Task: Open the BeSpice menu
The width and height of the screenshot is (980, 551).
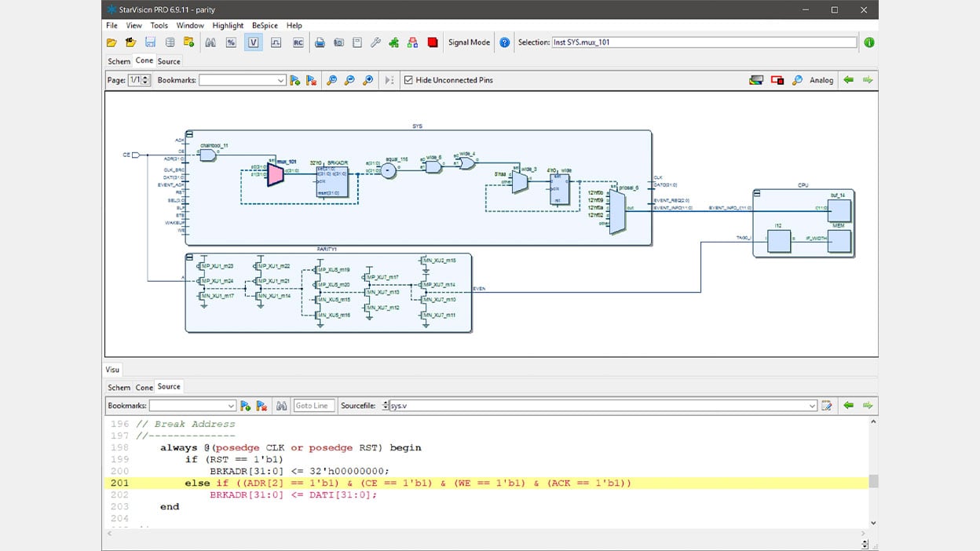Action: click(265, 25)
